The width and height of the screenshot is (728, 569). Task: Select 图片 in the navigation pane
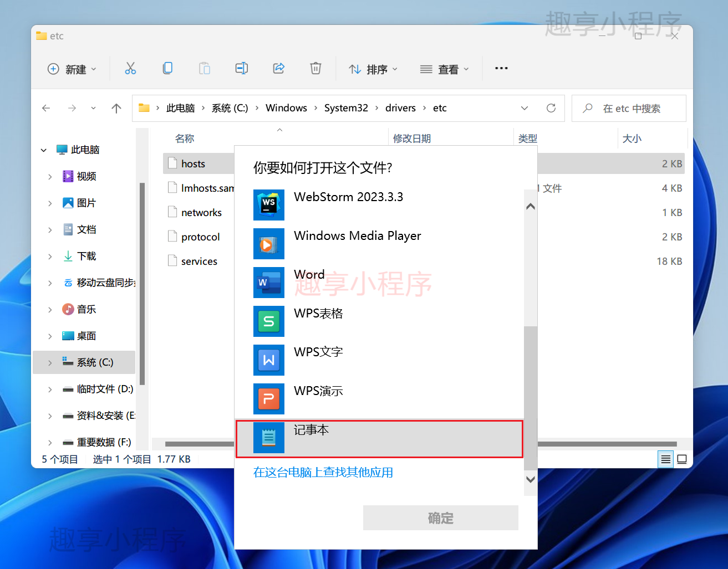tap(86, 203)
